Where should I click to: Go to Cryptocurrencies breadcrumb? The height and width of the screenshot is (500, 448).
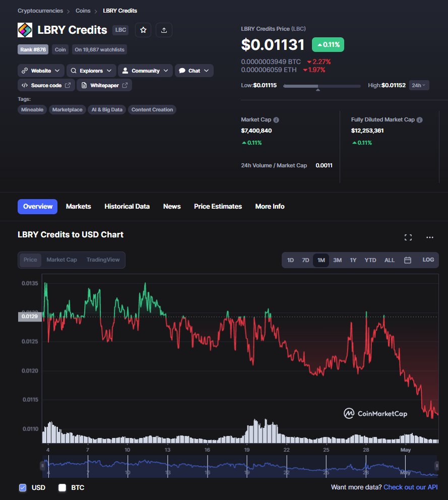pyautogui.click(x=40, y=11)
